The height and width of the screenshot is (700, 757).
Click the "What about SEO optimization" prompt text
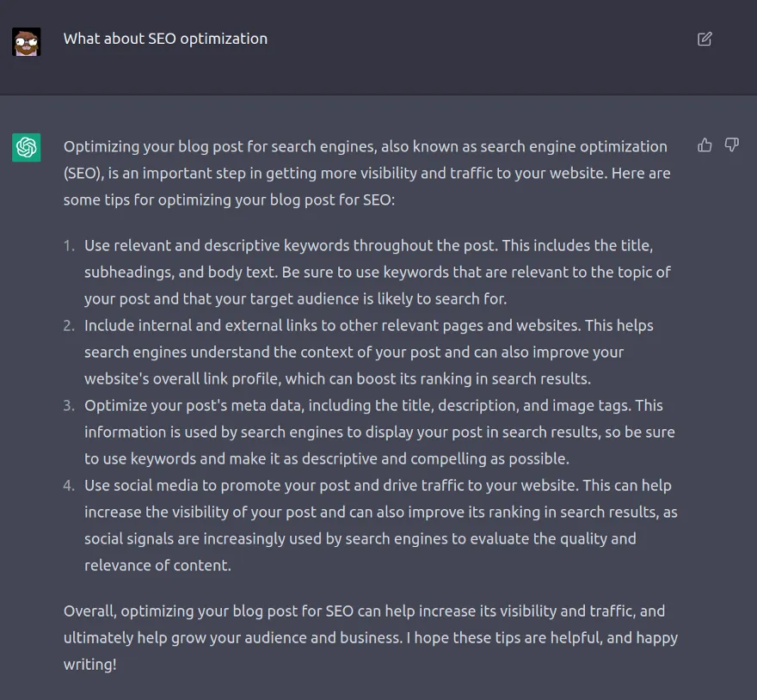[x=165, y=39]
